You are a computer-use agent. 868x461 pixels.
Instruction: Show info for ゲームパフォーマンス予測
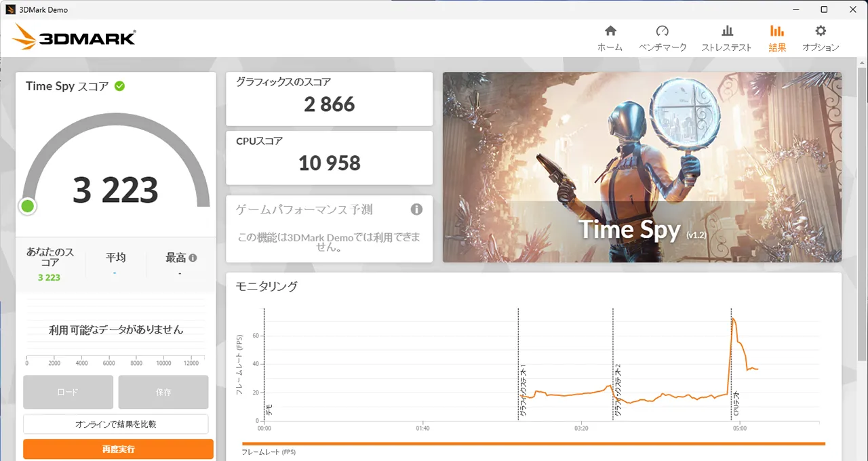pyautogui.click(x=416, y=209)
